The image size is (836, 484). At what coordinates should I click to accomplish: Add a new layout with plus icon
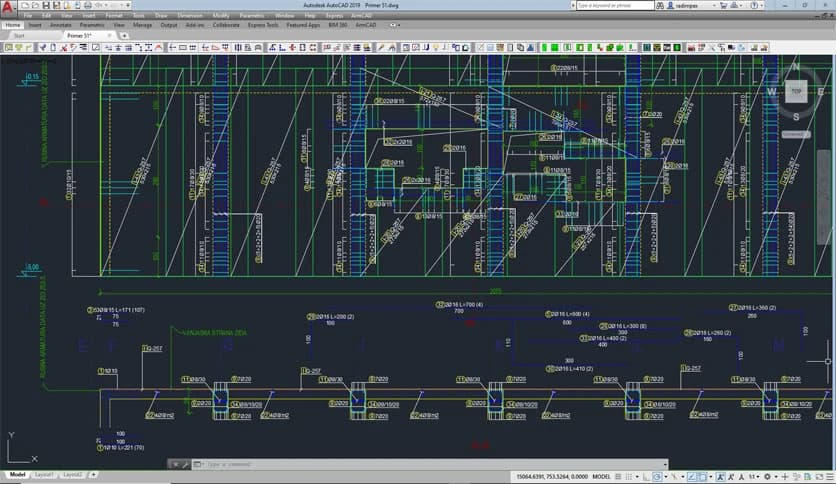(x=93, y=475)
